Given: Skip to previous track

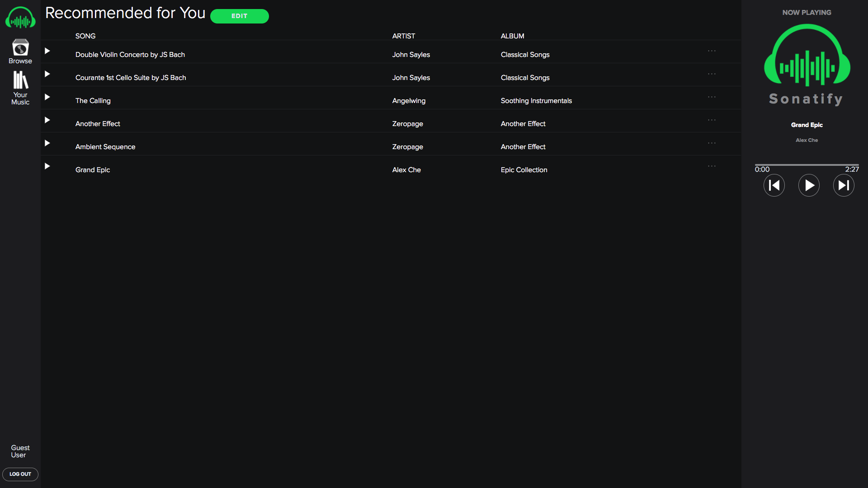Looking at the screenshot, I should point(774,185).
